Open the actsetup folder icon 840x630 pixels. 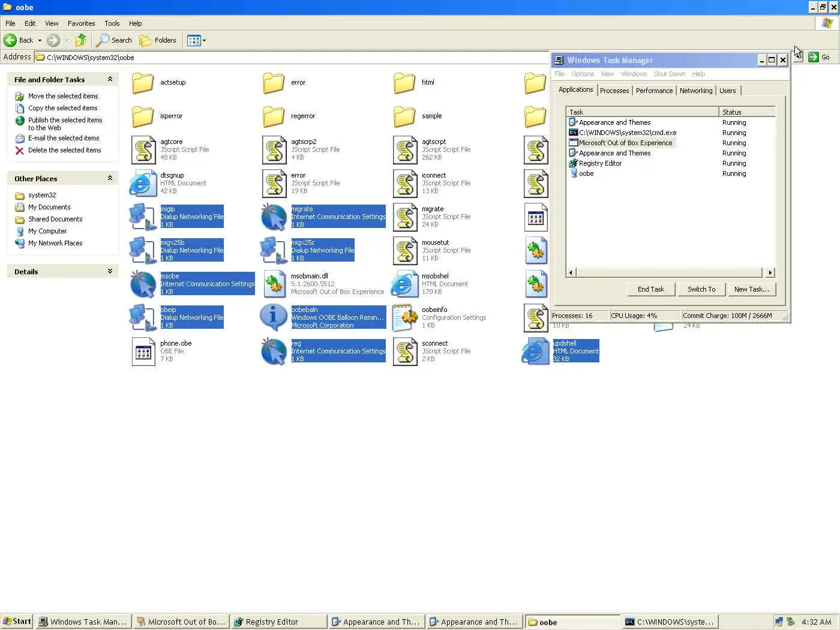143,83
